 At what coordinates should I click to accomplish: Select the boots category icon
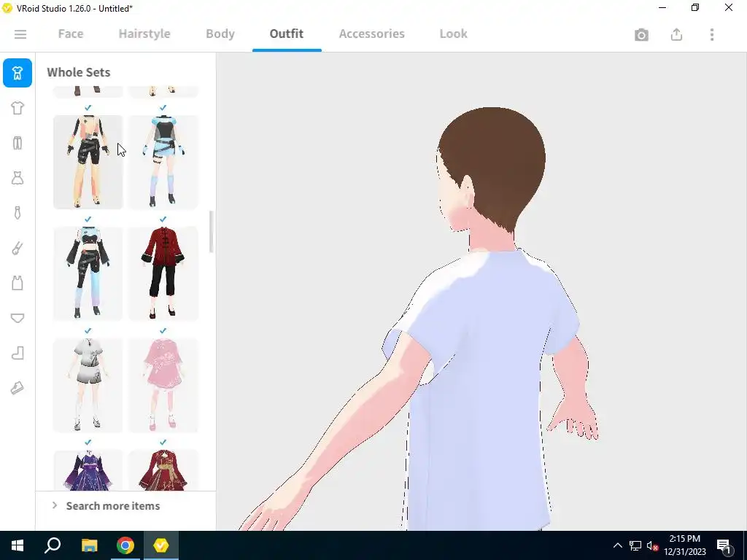pyautogui.click(x=18, y=353)
